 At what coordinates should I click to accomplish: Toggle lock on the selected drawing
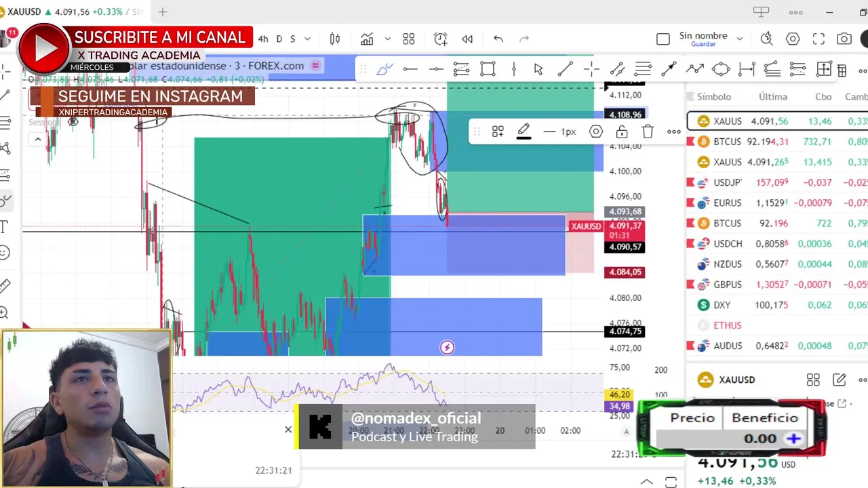[622, 132]
